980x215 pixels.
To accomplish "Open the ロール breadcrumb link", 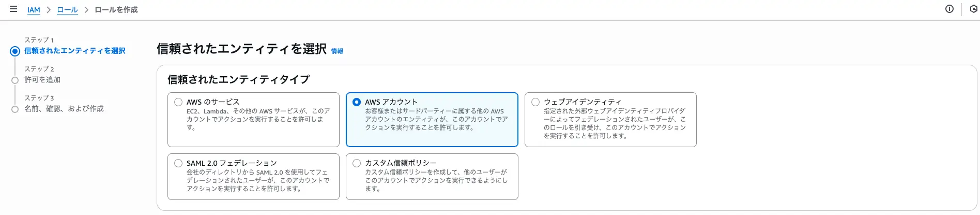I will pos(67,10).
